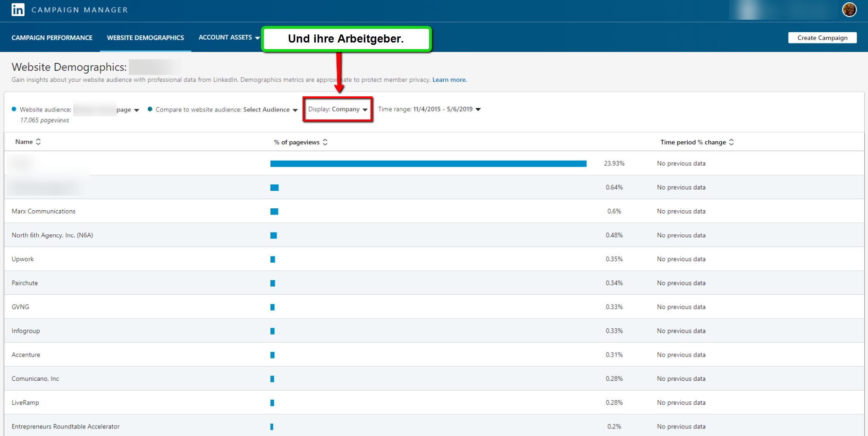The height and width of the screenshot is (436, 868).
Task: Click the Create Campaign button
Action: [x=822, y=38]
